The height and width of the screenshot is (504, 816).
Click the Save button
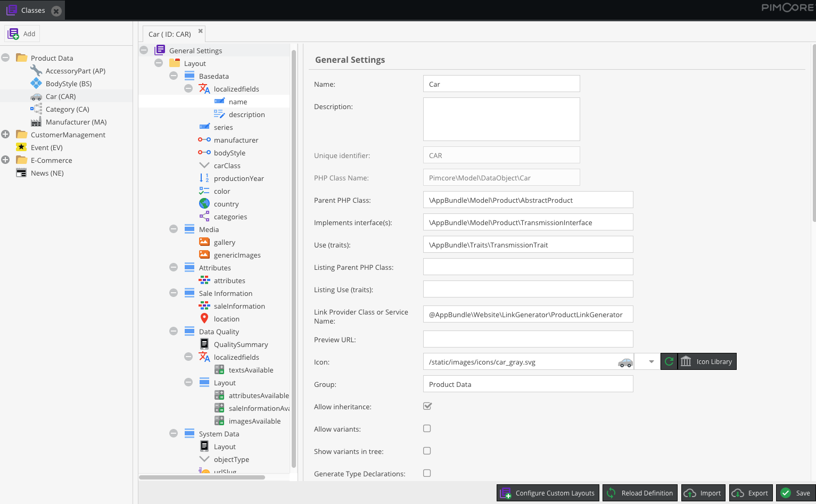796,493
